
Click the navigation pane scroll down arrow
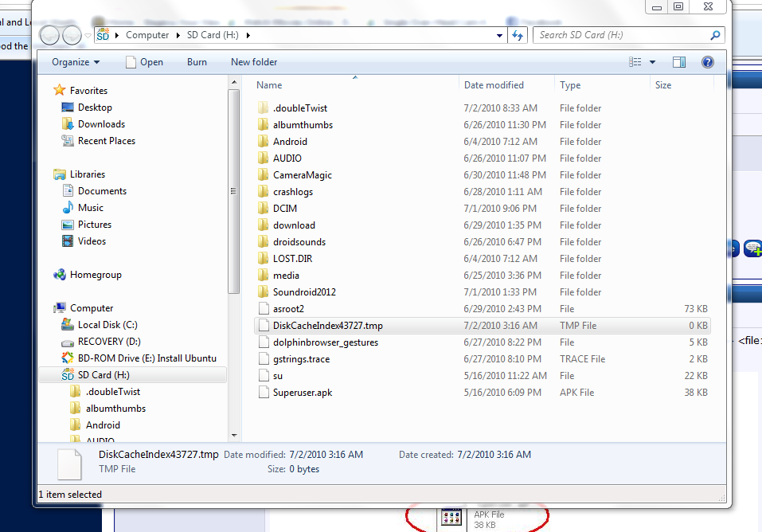tap(234, 435)
